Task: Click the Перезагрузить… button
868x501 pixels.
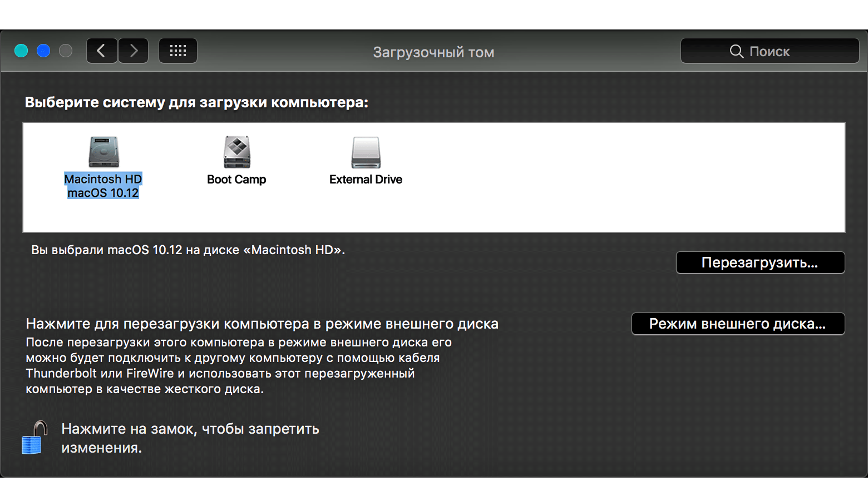Action: 760,262
